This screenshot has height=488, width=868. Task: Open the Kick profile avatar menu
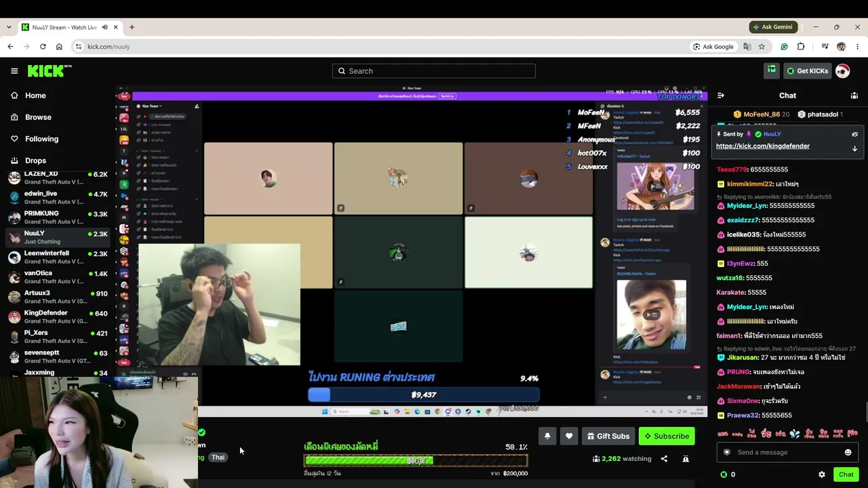(842, 70)
